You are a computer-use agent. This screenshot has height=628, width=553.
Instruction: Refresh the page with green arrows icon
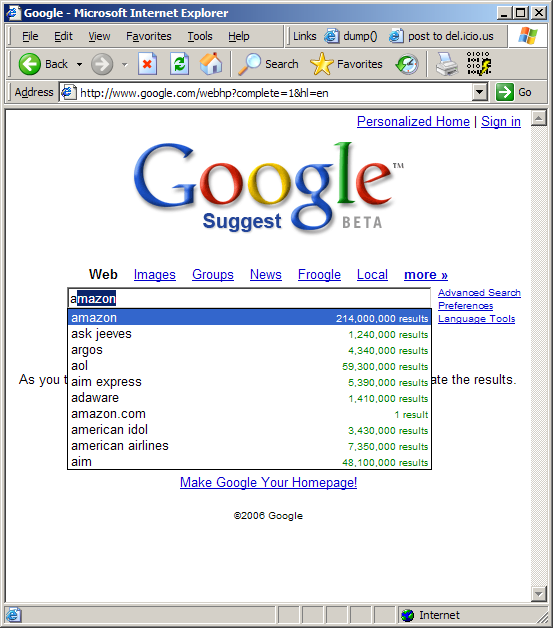pos(179,64)
